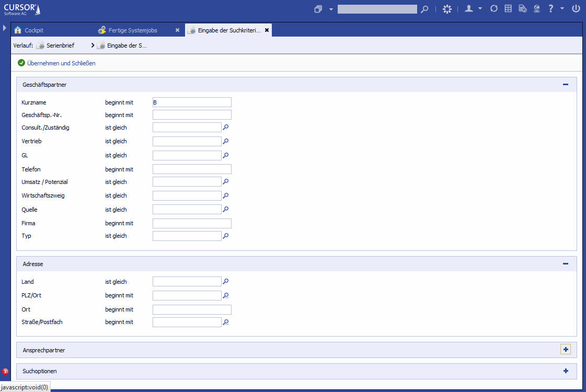Open lookup for Consult./Zuständig field

[x=226, y=127]
